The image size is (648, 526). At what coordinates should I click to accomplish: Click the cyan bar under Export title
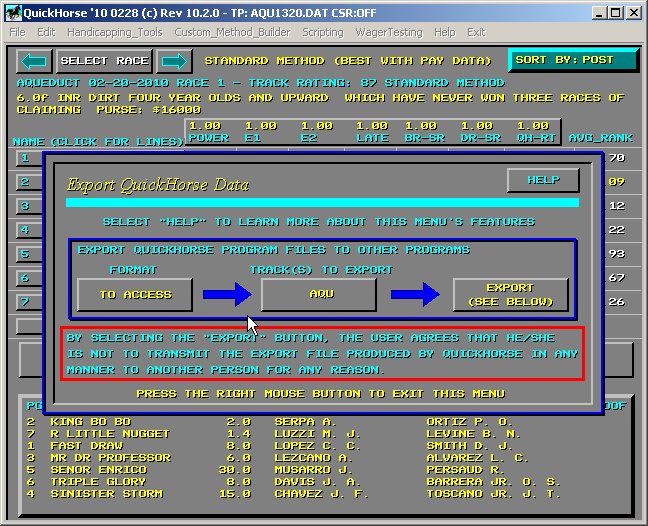322,203
